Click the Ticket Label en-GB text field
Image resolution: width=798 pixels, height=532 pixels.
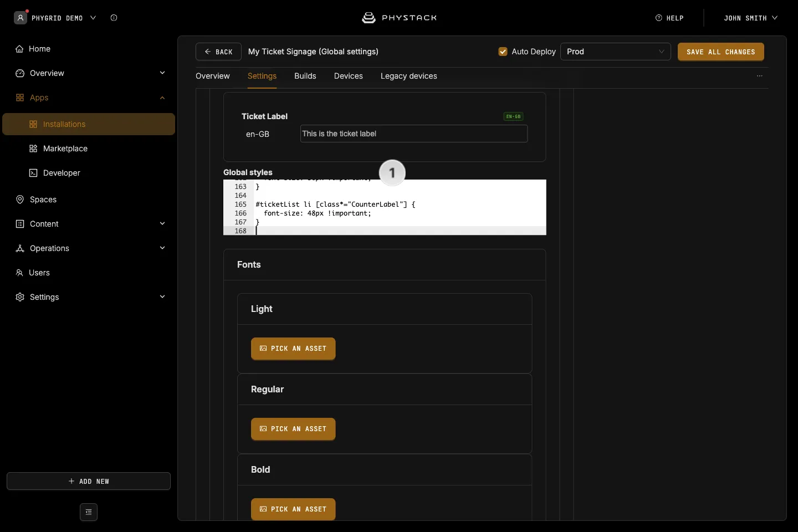[x=414, y=134]
